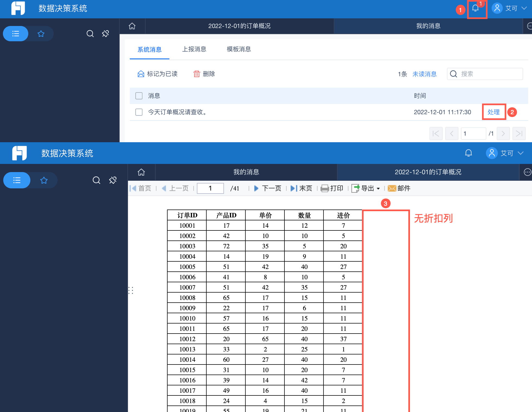
Task: Click 标记为已读 button
Action: coord(158,74)
